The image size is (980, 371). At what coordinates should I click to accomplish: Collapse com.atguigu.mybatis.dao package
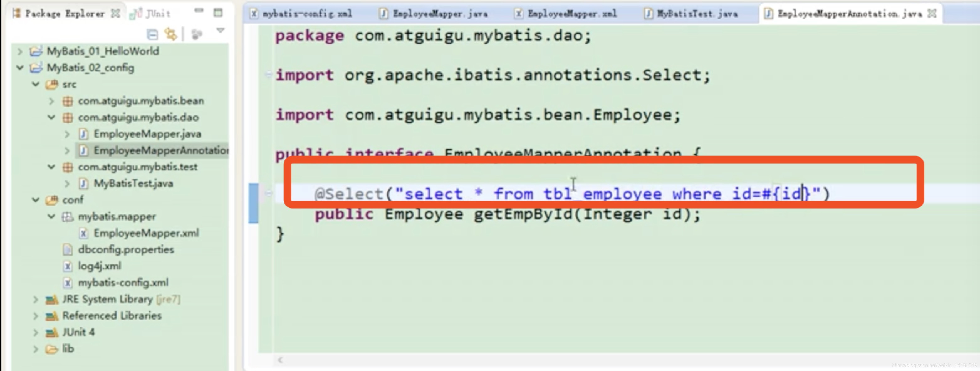[51, 117]
